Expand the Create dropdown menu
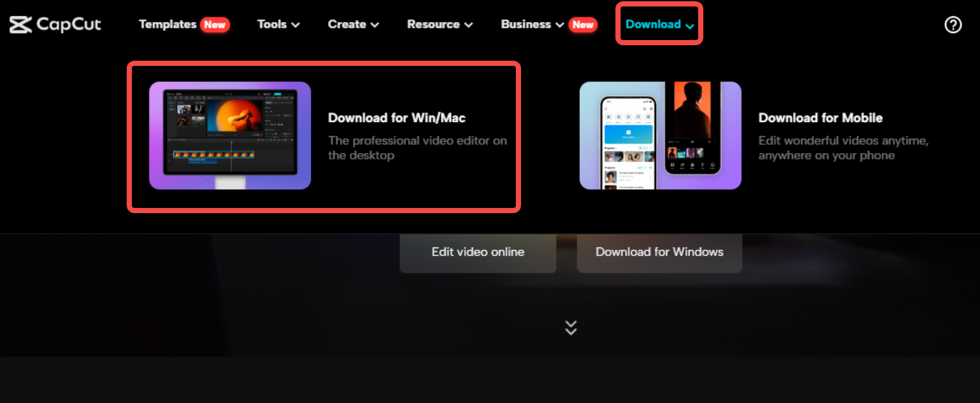The width and height of the screenshot is (980, 403). click(x=353, y=24)
